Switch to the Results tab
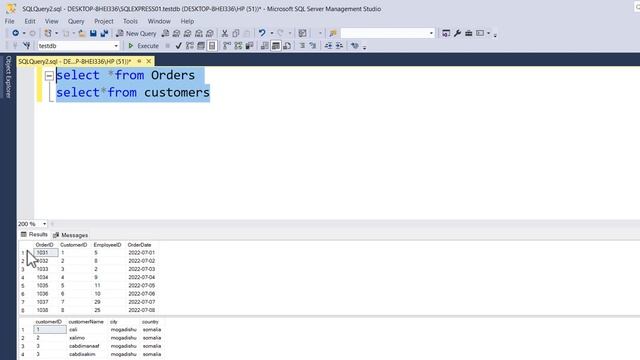The height and width of the screenshot is (360, 640). pos(34,235)
